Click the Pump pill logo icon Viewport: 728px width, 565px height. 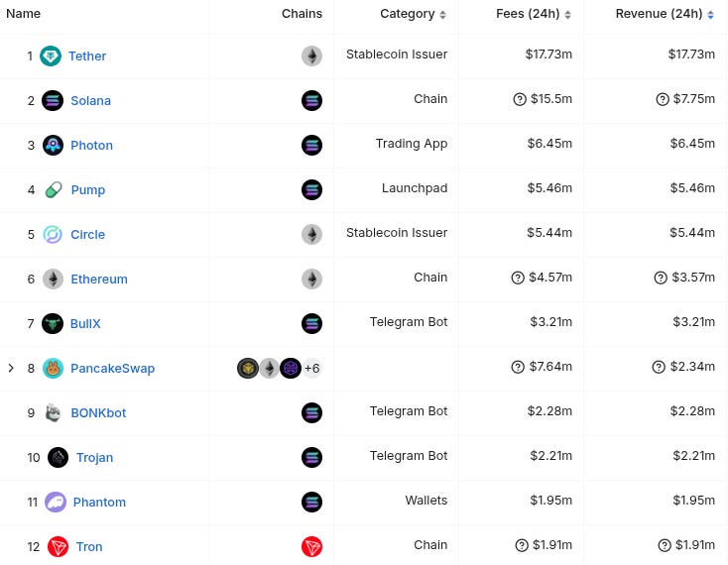coord(54,189)
